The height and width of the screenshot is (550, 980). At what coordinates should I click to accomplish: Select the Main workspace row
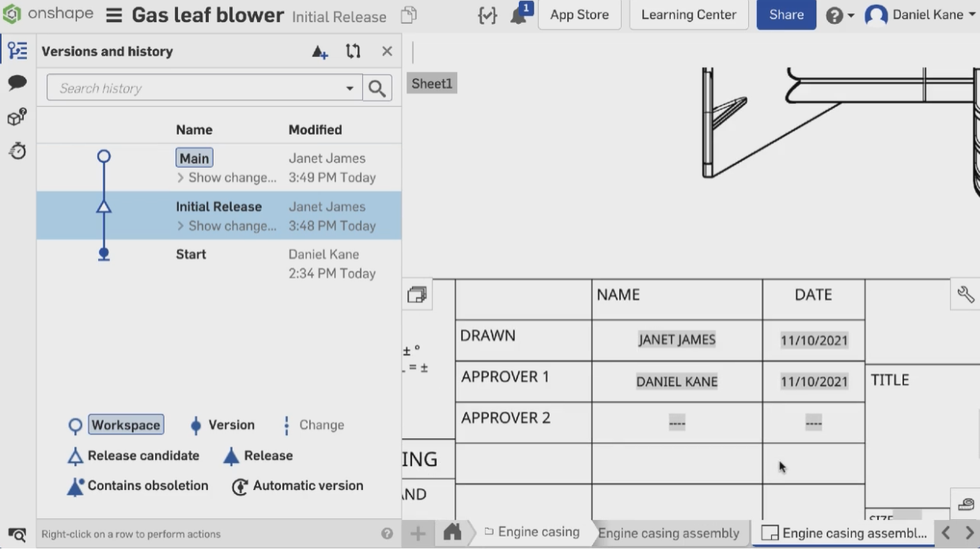point(219,167)
